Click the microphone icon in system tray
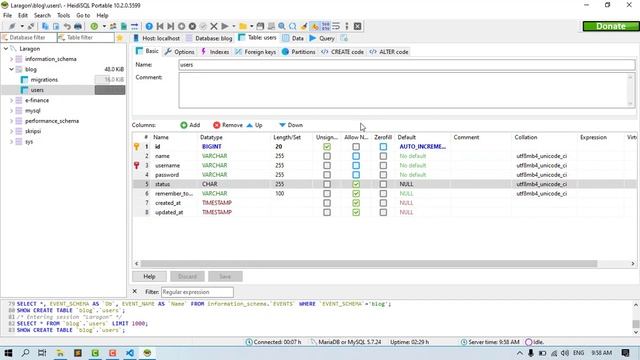 point(531,353)
